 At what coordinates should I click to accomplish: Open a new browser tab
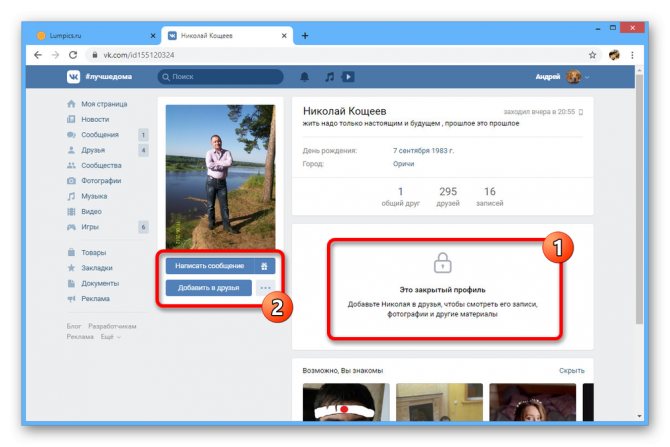305,36
